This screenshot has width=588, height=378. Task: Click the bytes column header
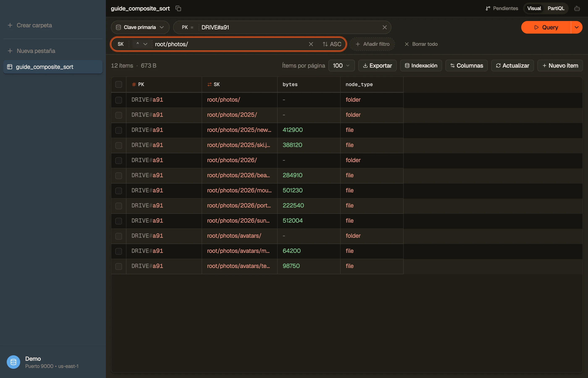tap(309, 84)
